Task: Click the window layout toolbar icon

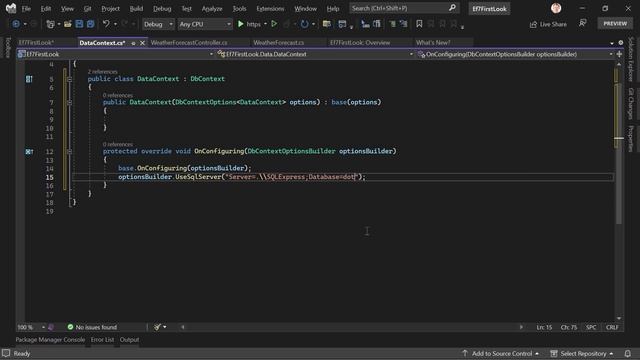Action: [342, 24]
